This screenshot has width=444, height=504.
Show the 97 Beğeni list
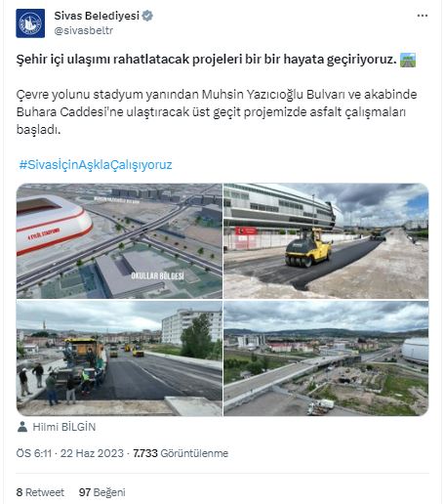tap(101, 492)
